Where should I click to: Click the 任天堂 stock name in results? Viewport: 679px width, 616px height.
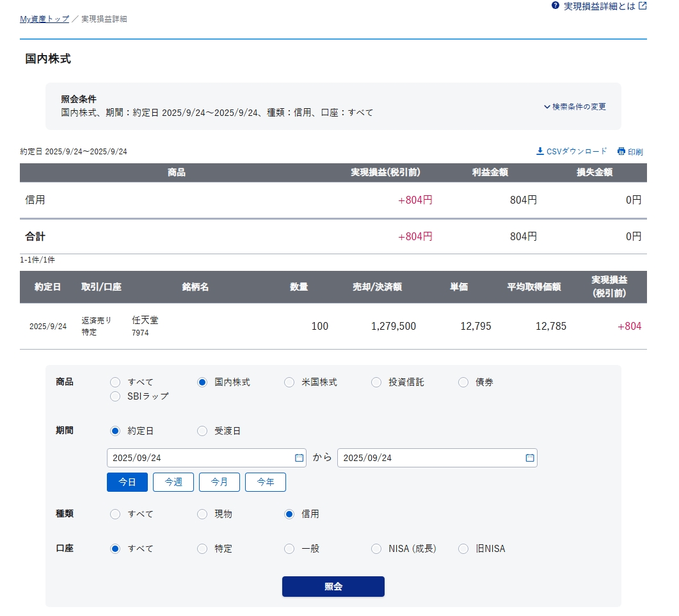(x=145, y=320)
